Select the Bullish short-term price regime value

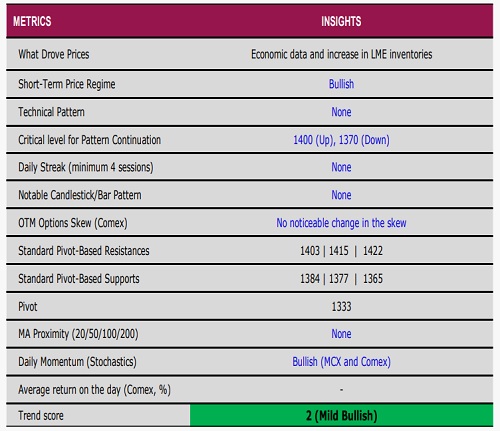341,84
